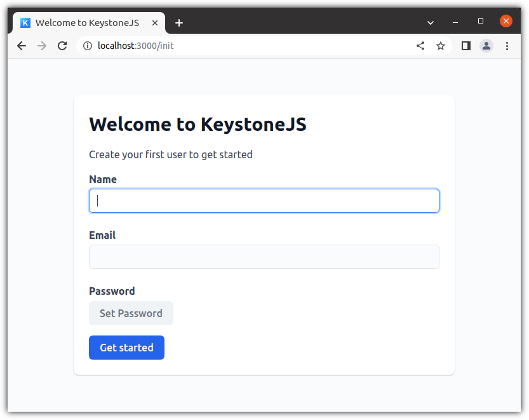Click the Email field label

pyautogui.click(x=102, y=235)
